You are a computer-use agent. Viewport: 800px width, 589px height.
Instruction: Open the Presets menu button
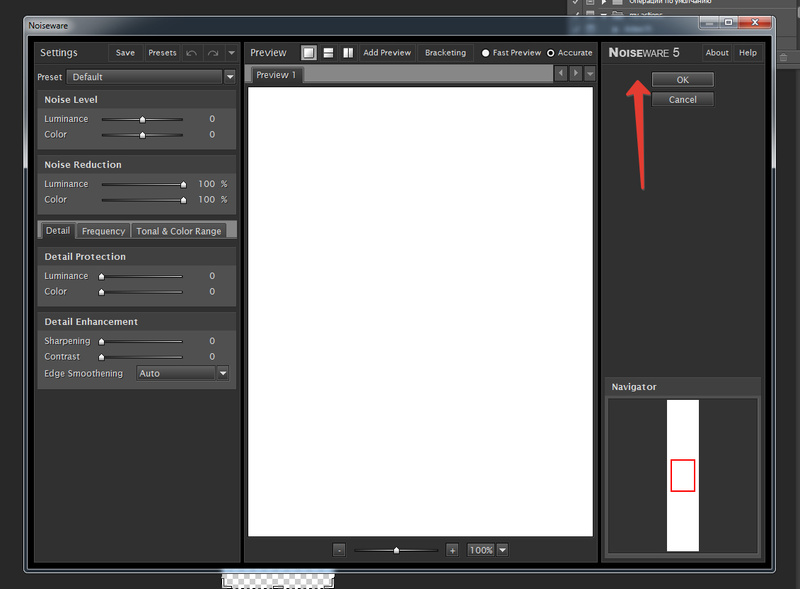coord(162,53)
